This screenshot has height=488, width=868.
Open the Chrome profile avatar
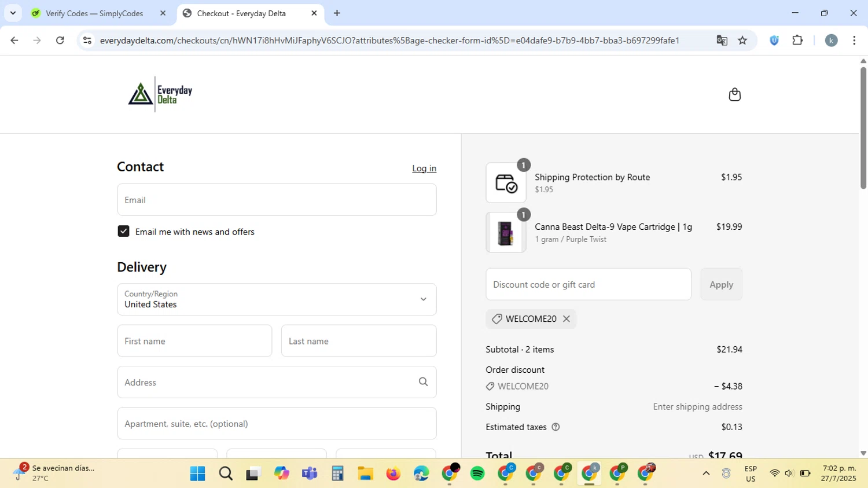pos(831,41)
